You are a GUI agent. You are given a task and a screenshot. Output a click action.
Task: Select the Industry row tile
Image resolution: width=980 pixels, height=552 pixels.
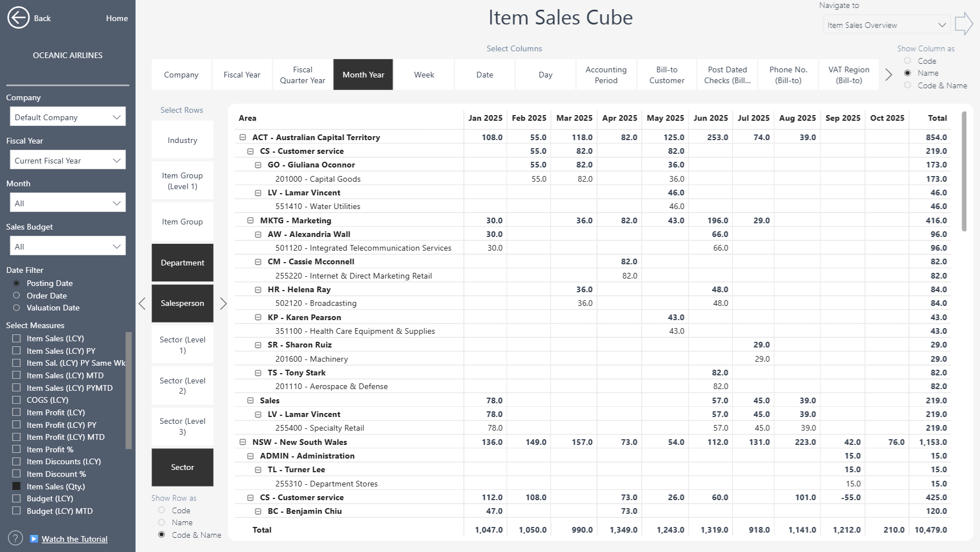click(x=182, y=140)
